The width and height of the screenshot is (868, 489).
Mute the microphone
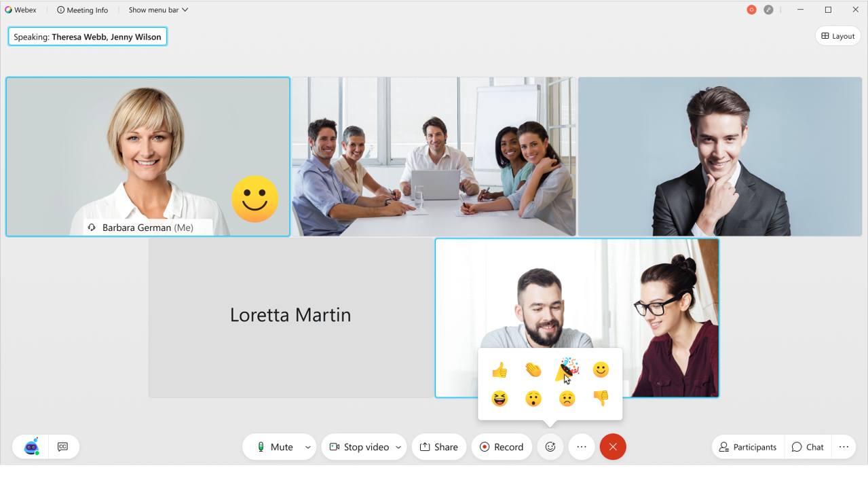point(275,447)
